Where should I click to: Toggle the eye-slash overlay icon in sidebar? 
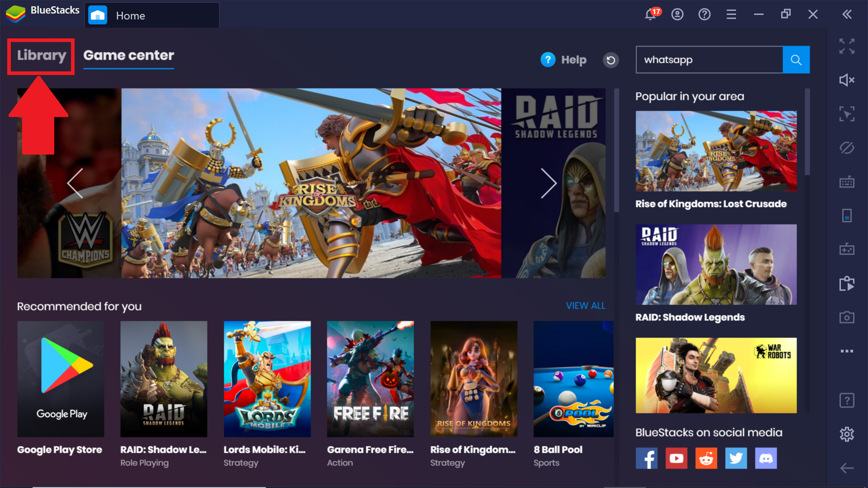point(847,148)
